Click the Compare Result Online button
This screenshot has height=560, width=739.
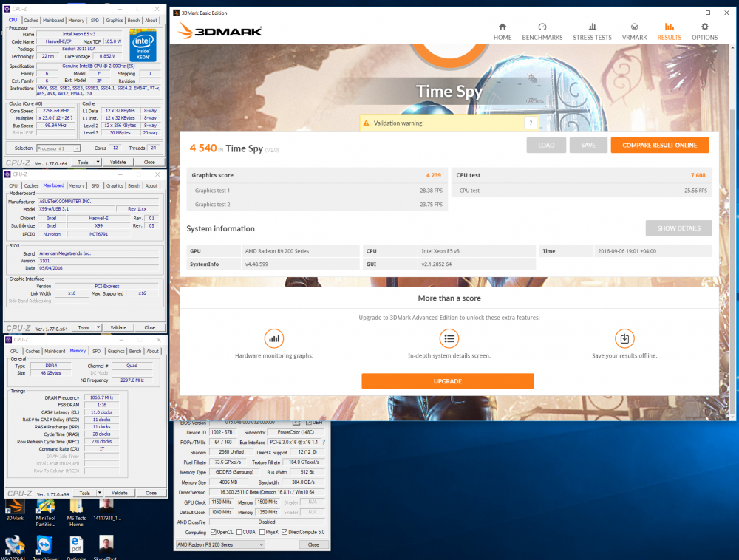(659, 145)
